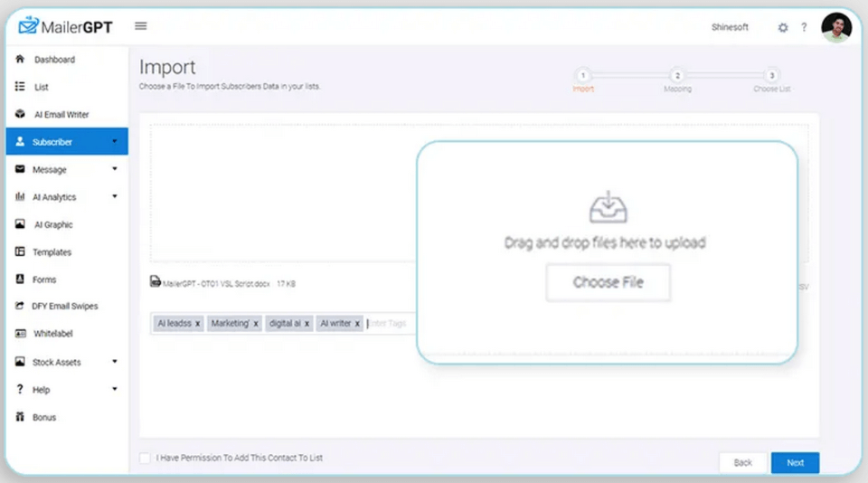The height and width of the screenshot is (483, 868).
Task: Click the List icon in sidebar
Action: pos(20,87)
